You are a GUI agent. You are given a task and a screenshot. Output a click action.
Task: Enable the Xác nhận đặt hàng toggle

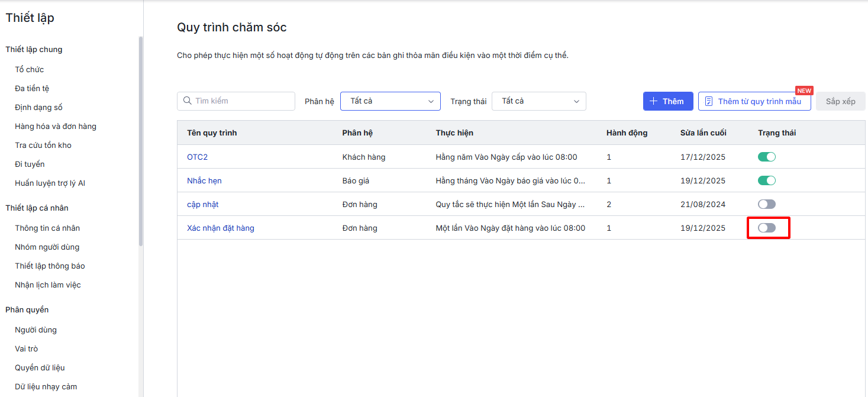point(767,228)
